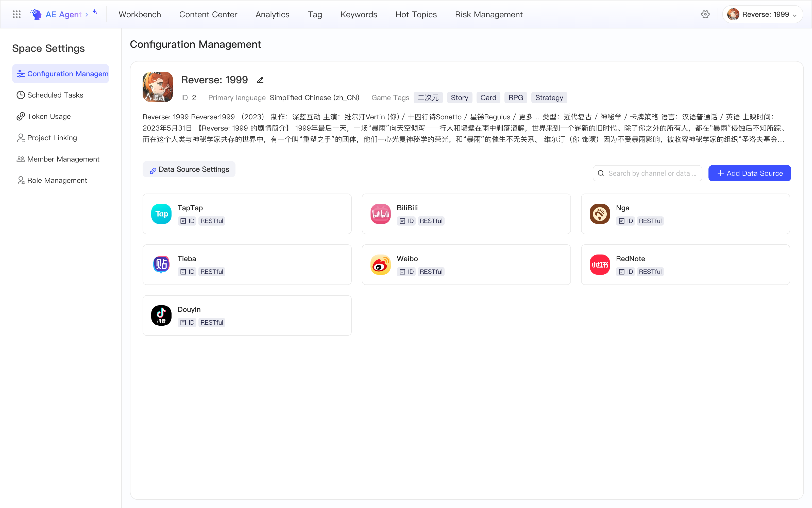Screen dimensions: 812x508
Task: Open the Tag menu item
Action: click(315, 14)
